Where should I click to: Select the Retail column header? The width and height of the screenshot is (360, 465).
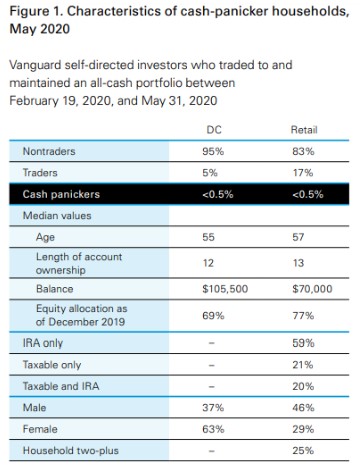pyautogui.click(x=304, y=130)
